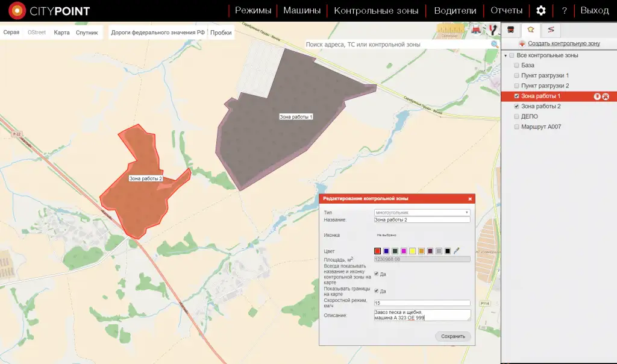This screenshot has width=617, height=364.
Task: Check the ДЕПО zone checkbox
Action: pos(516,117)
